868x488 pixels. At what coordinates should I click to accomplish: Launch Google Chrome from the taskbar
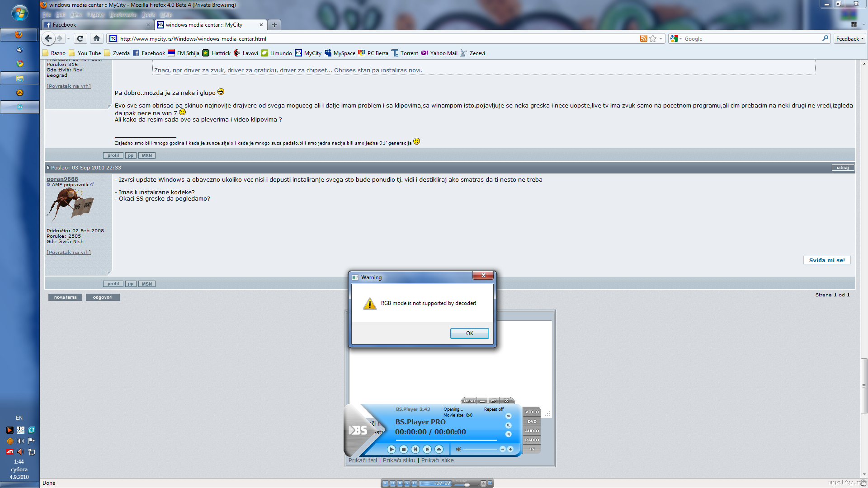coord(19,64)
